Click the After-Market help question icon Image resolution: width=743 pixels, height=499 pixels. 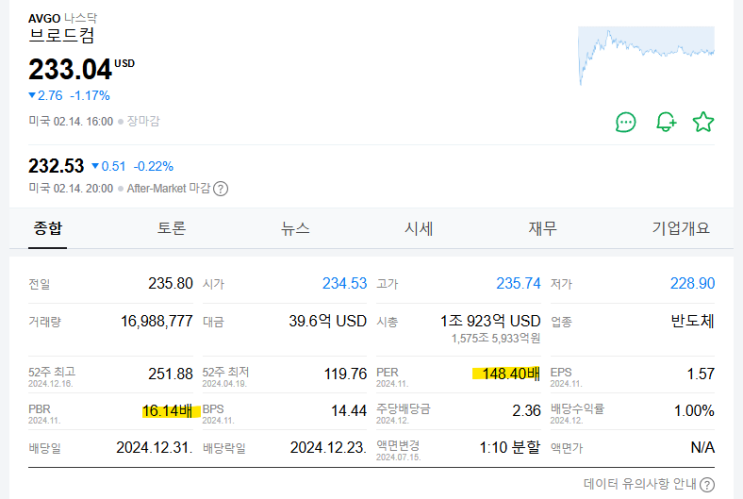(221, 188)
